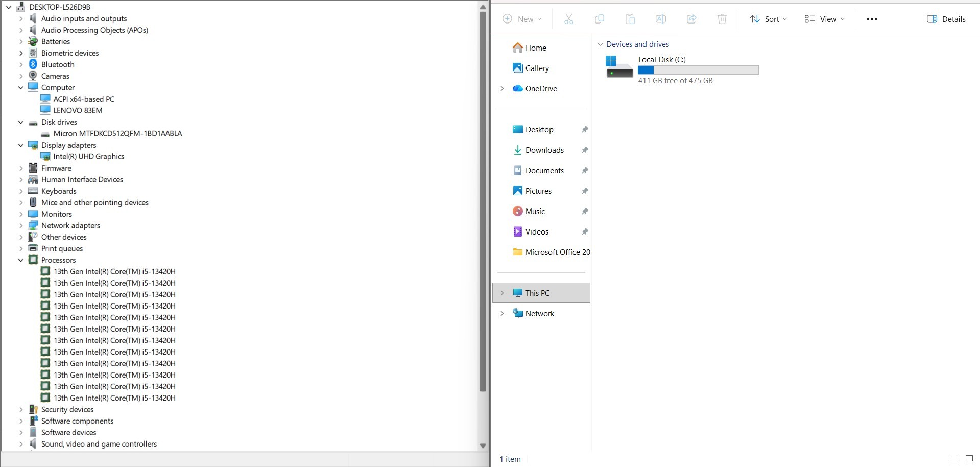Toggle the Details pane button
980x467 pixels.
click(x=946, y=19)
